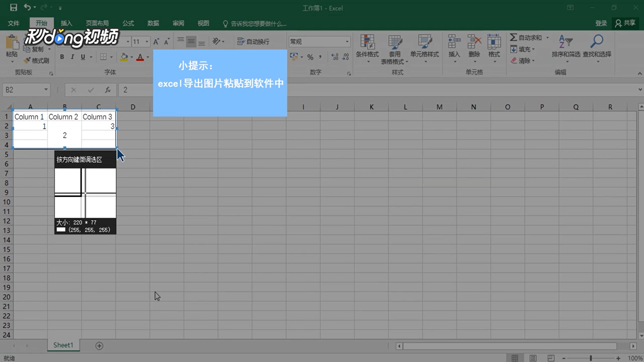Toggle Bold formatting
644x362 pixels.
click(x=62, y=57)
